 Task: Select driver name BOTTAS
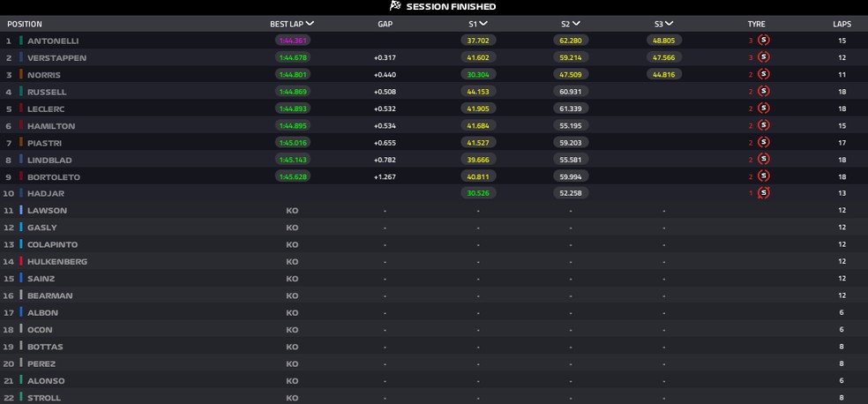pyautogui.click(x=45, y=347)
